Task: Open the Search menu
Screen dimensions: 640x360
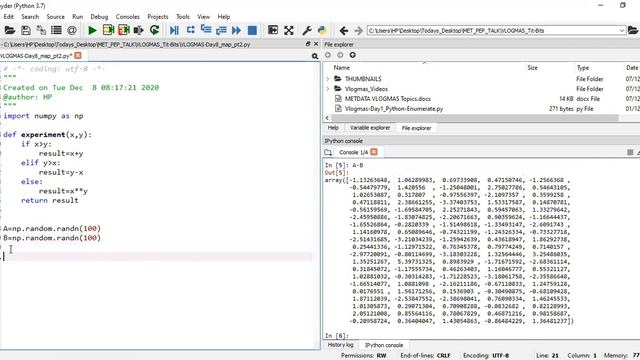Action: (x=30, y=17)
